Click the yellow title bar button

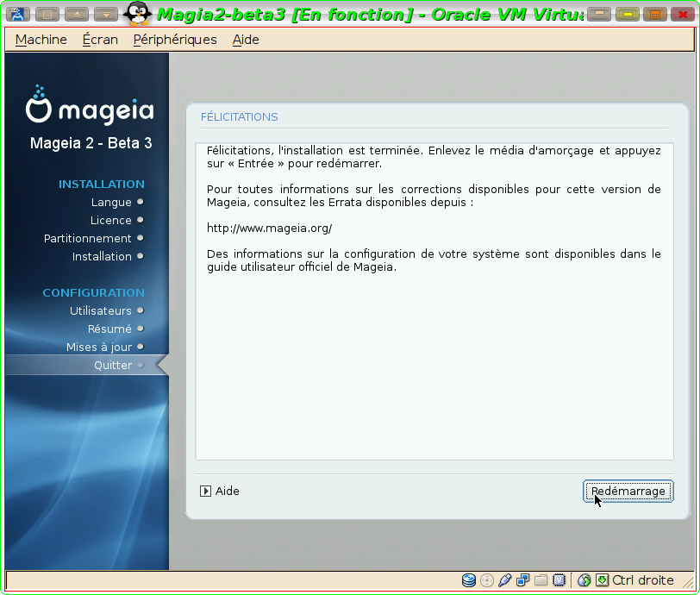[x=628, y=15]
